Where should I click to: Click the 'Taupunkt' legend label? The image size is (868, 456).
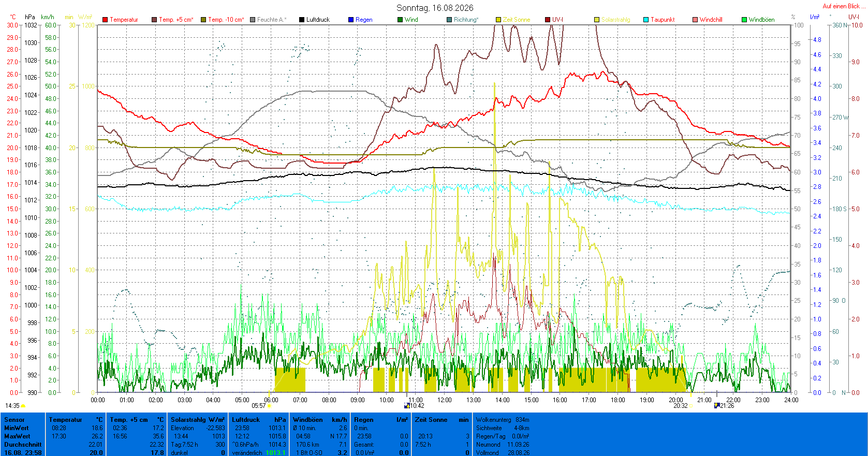(663, 20)
